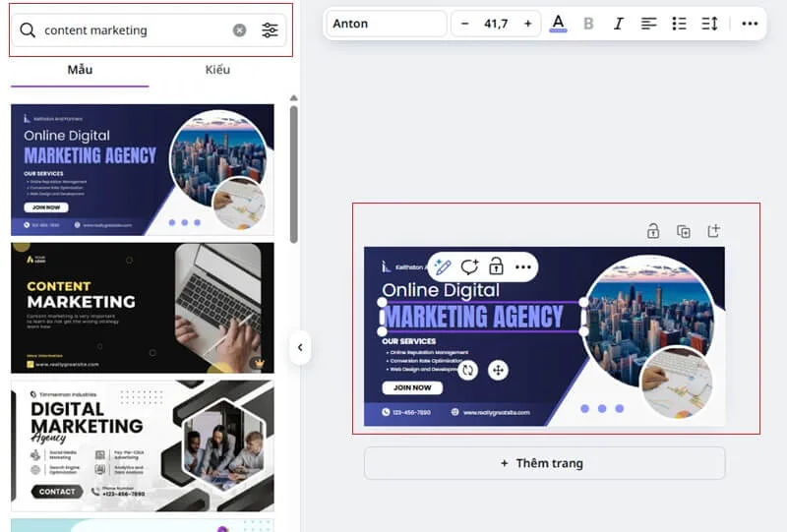
Task: Click the small keyboard circle image on canvas
Action: pyautogui.click(x=677, y=383)
